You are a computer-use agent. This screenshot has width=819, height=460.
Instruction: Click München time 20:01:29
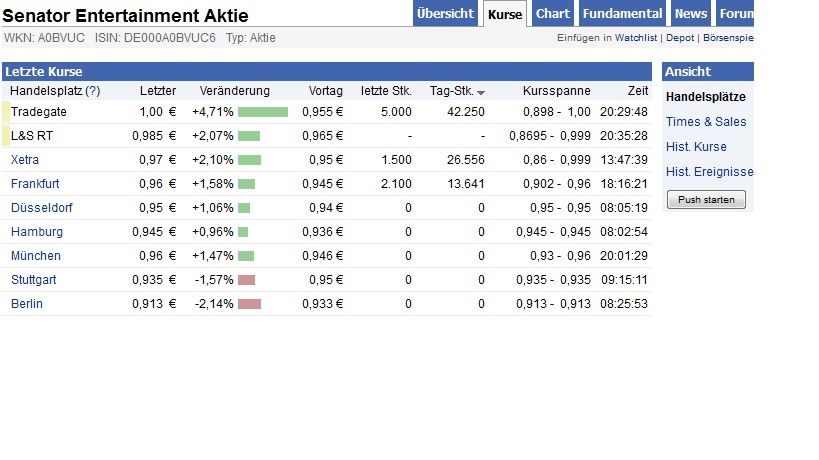[624, 256]
